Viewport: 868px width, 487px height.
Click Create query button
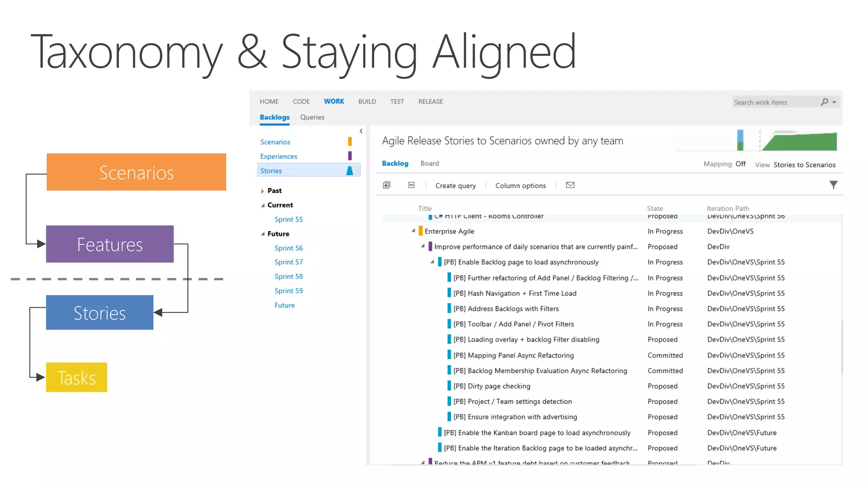[456, 185]
